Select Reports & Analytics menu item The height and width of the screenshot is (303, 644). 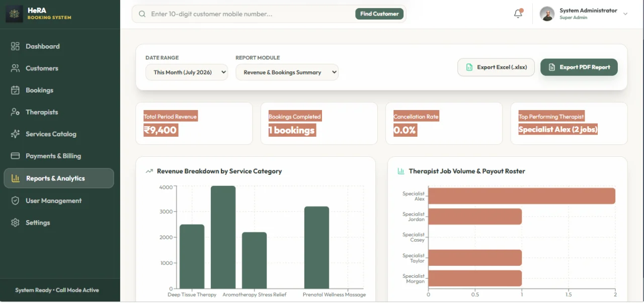59,178
